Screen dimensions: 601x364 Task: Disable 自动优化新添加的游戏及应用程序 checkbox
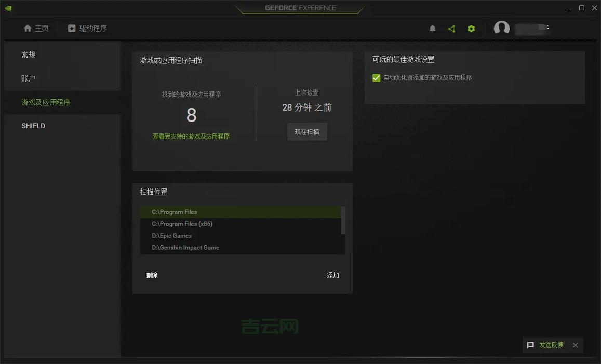pyautogui.click(x=377, y=77)
